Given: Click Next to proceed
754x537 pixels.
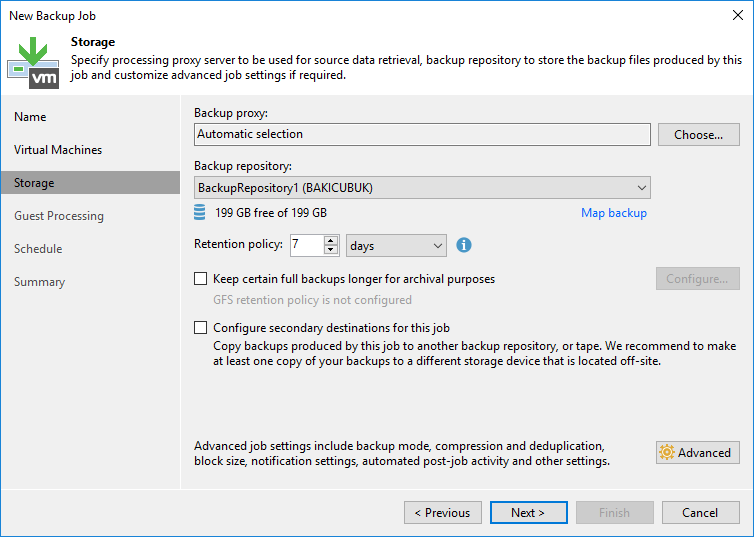Looking at the screenshot, I should click(x=528, y=513).
